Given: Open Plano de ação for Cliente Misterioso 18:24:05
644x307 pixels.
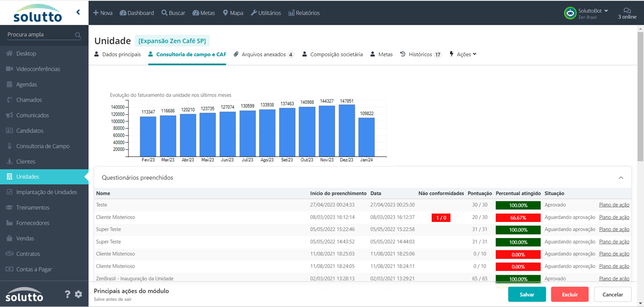Looking at the screenshot, I should point(614,266).
